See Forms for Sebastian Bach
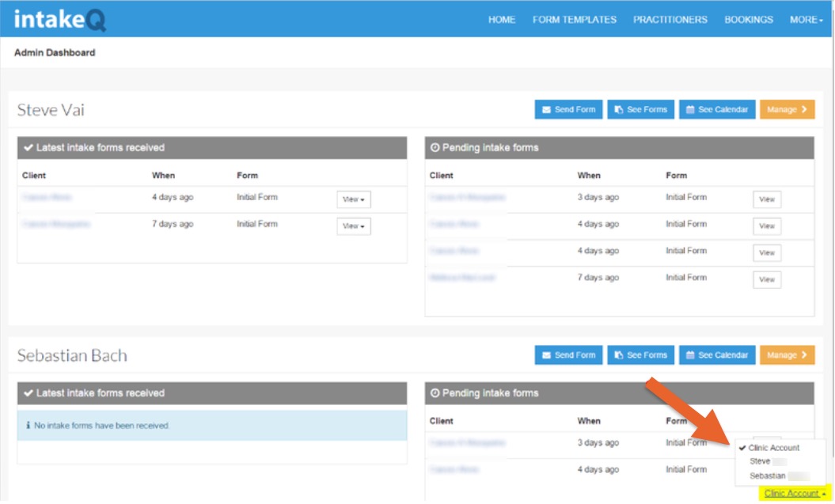This screenshot has height=504, width=835. tap(640, 355)
